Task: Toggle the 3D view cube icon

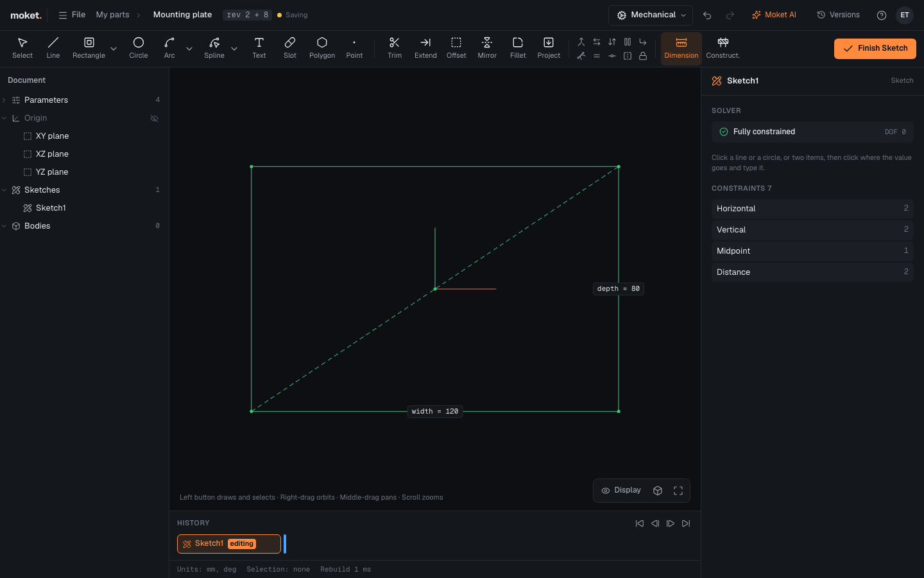Action: click(x=658, y=491)
